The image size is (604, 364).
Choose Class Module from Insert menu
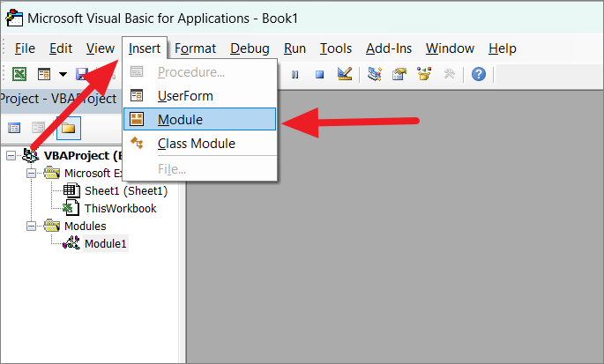click(199, 144)
